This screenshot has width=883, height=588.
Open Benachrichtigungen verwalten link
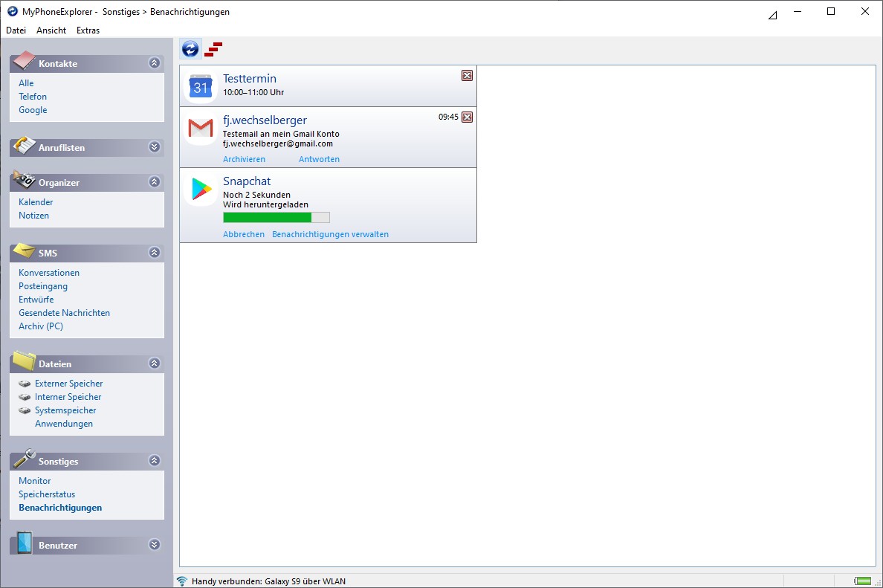click(x=330, y=234)
